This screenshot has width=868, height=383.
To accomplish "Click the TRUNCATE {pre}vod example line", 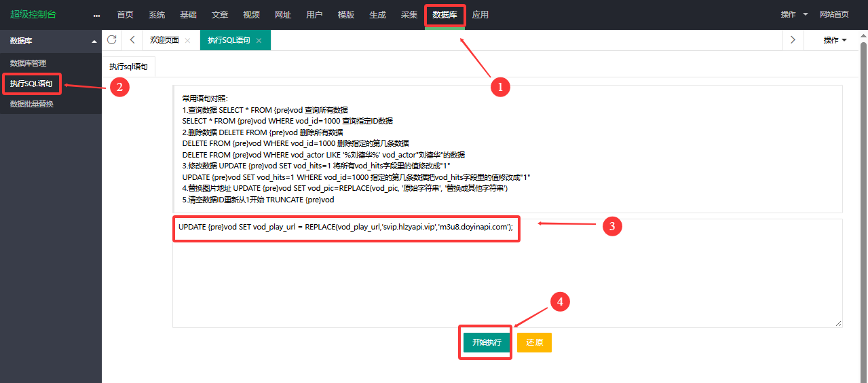I will point(259,200).
